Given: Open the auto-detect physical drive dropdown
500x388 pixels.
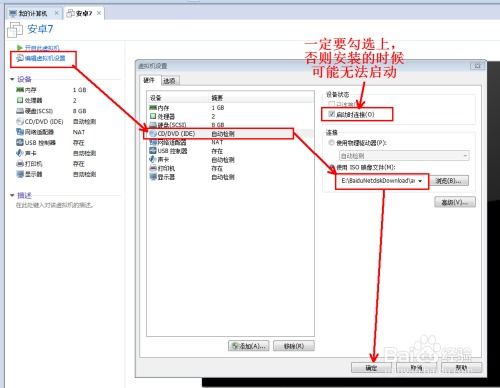Looking at the screenshot, I should click(404, 156).
